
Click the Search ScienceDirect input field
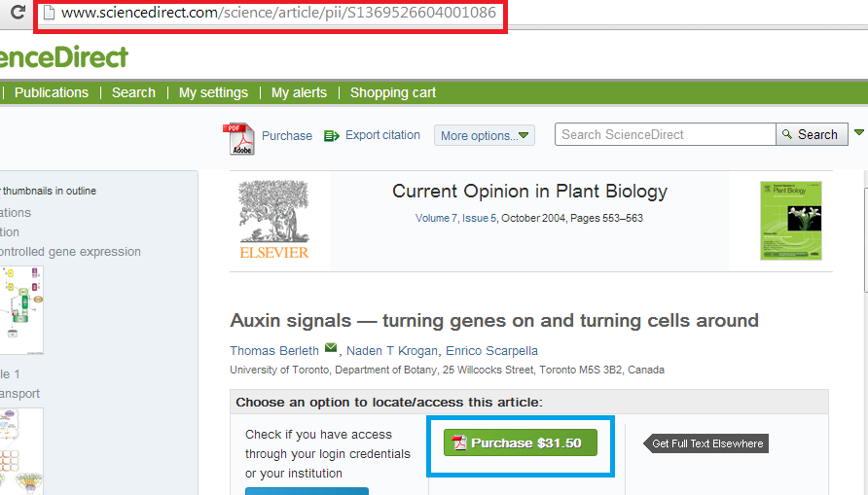click(666, 134)
